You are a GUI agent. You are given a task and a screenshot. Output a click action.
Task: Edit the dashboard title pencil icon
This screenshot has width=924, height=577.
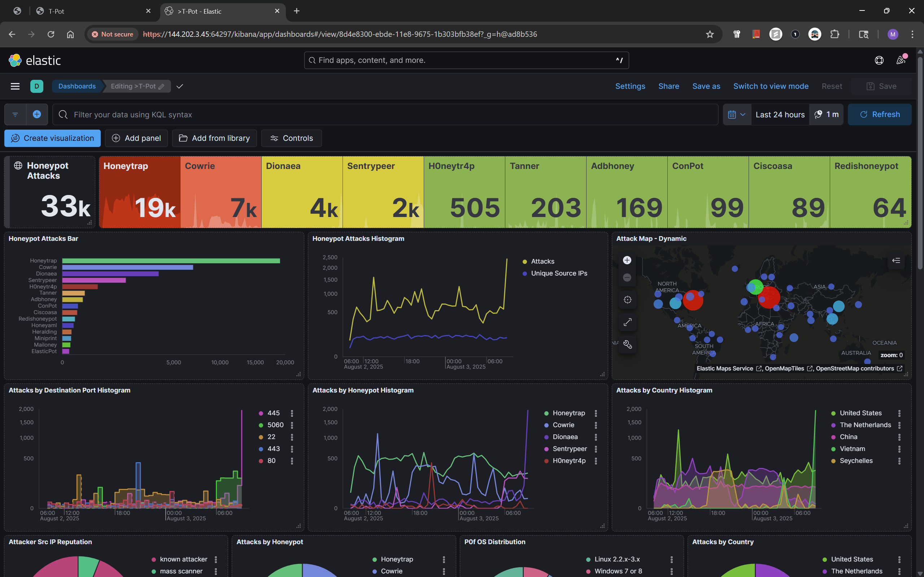(161, 87)
